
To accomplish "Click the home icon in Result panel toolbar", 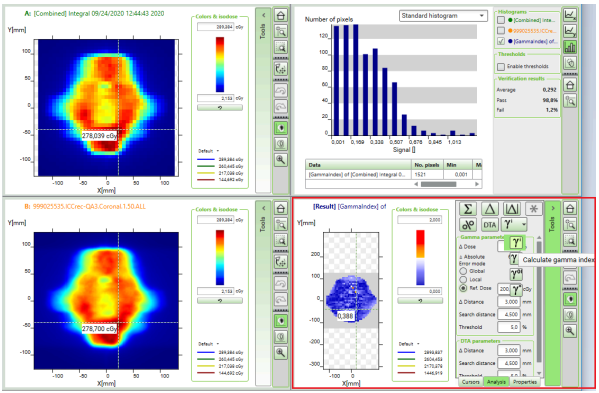I will (x=570, y=209).
